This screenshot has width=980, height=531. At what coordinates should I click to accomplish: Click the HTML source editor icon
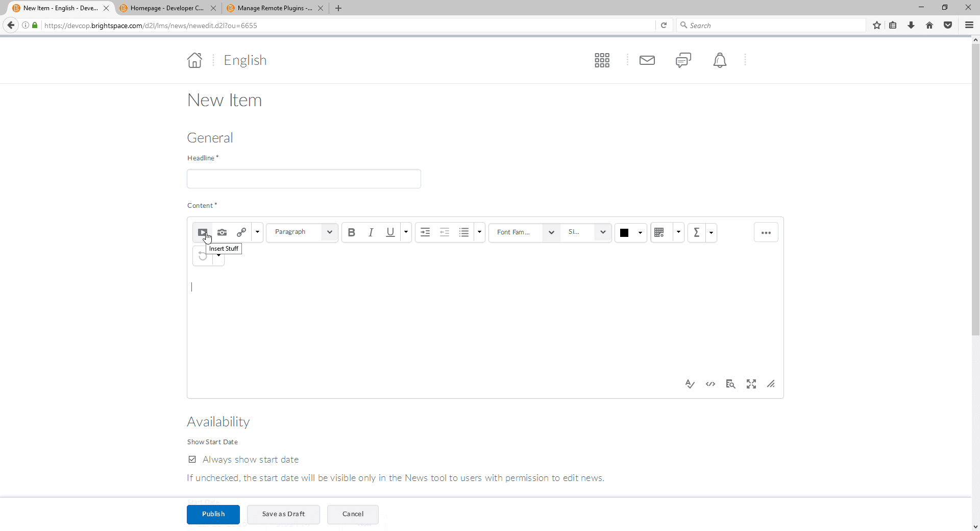click(x=710, y=384)
